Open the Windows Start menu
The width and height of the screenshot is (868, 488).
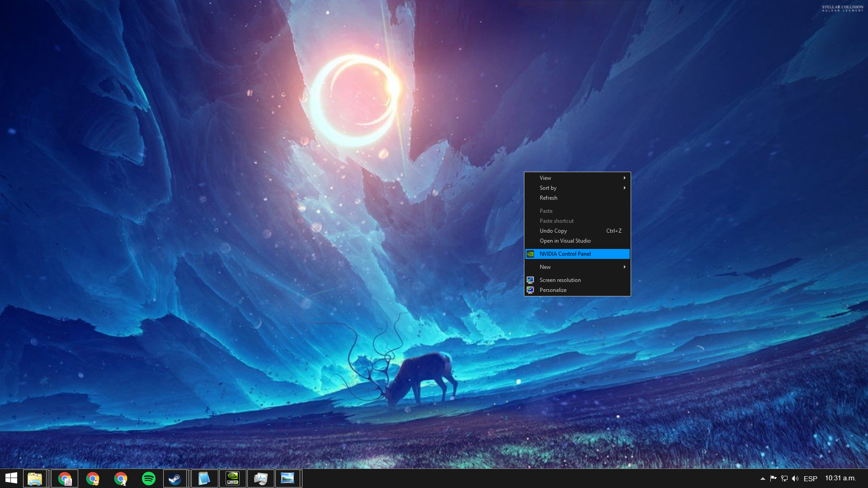point(11,478)
